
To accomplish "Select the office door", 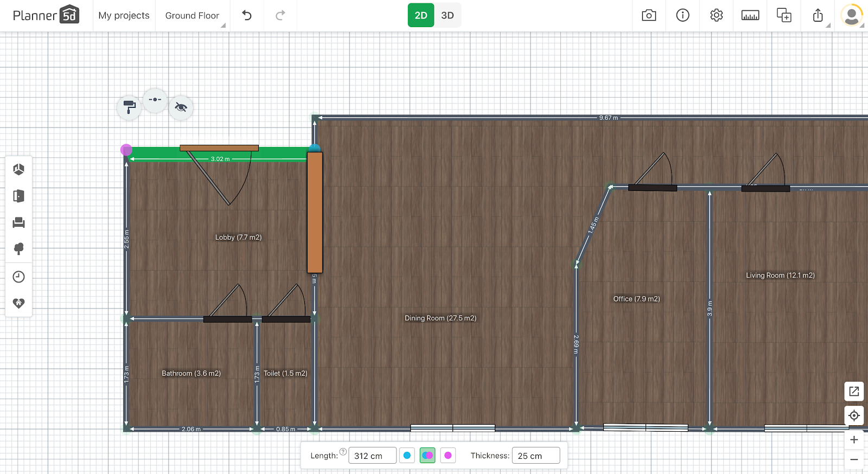I will click(x=653, y=188).
